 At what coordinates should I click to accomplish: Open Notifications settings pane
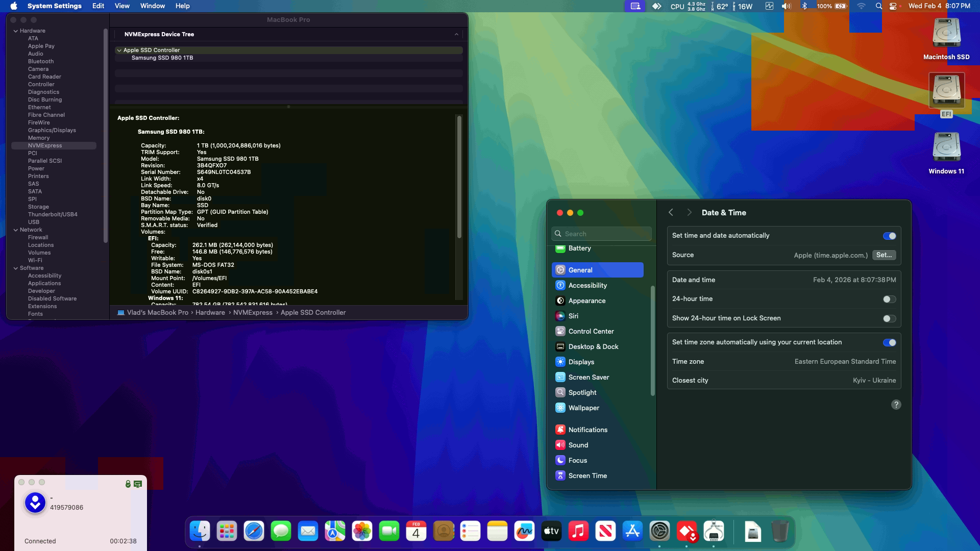coord(597,430)
